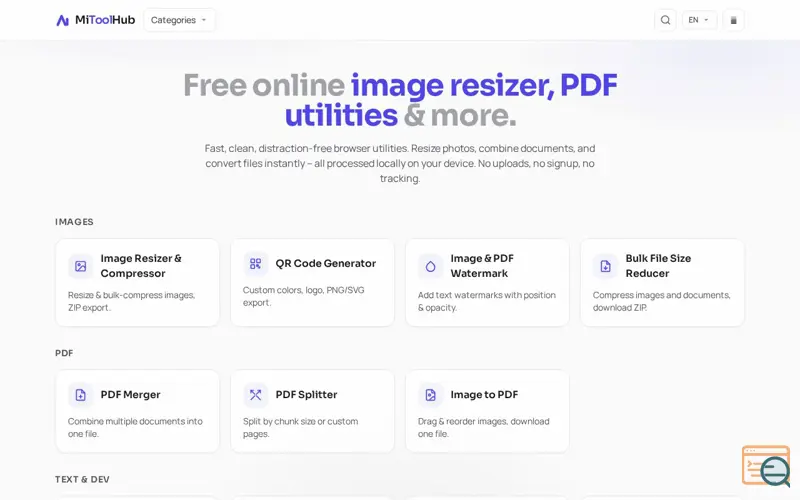Click the PDF Merger file icon
The height and width of the screenshot is (500, 800).
coord(81,395)
